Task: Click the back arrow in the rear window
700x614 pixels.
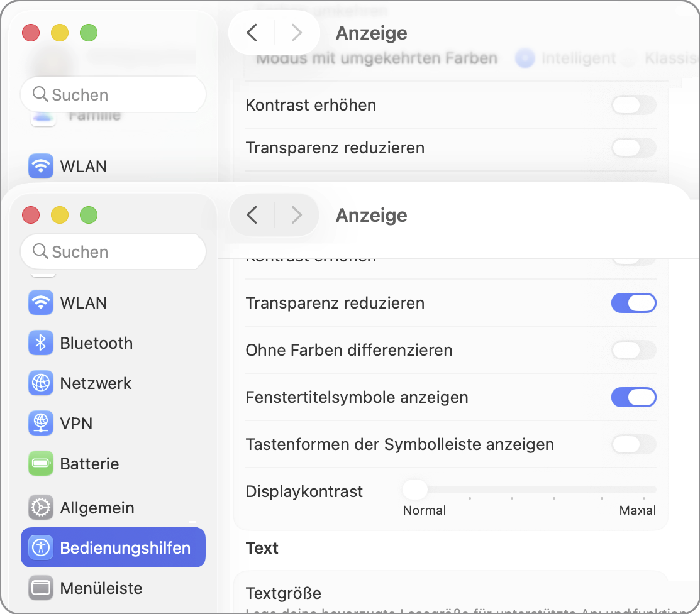Action: (252, 33)
